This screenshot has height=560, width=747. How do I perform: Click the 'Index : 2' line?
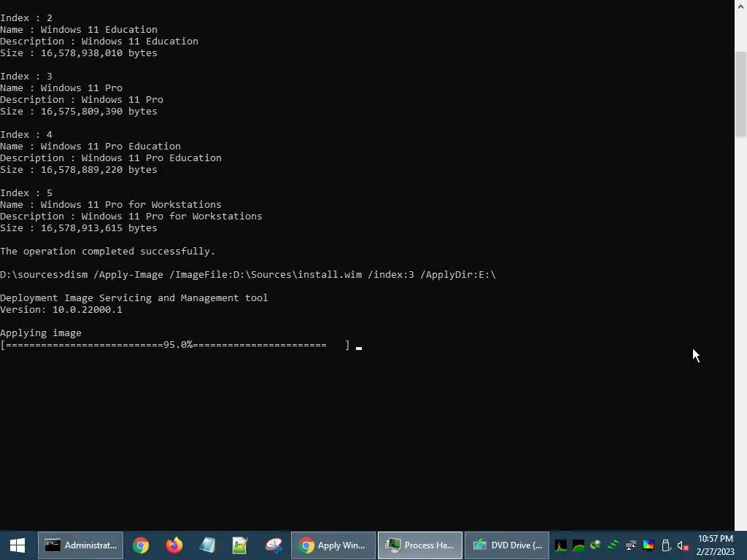tap(26, 18)
